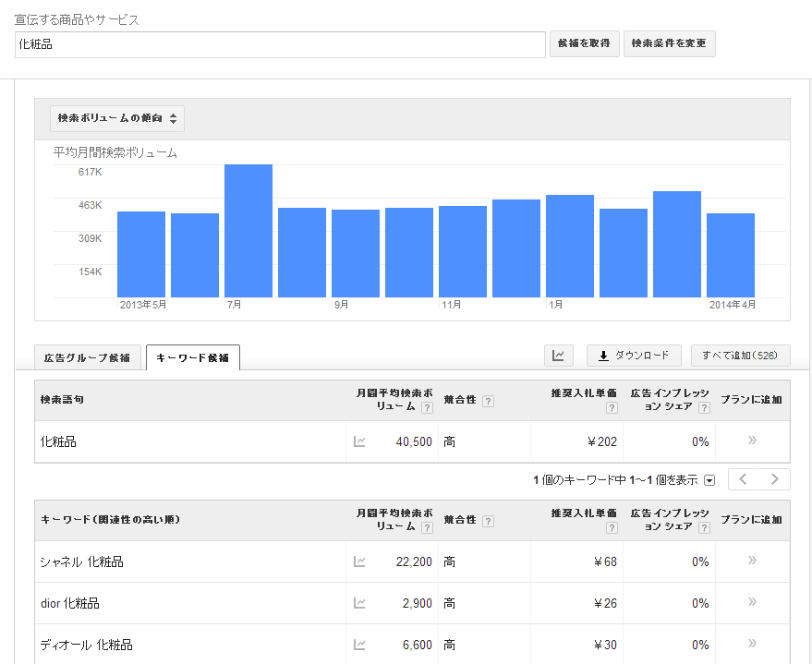Image resolution: width=812 pixels, height=664 pixels.
Task: Click the プランに追加 header in keyword table
Action: click(x=751, y=520)
